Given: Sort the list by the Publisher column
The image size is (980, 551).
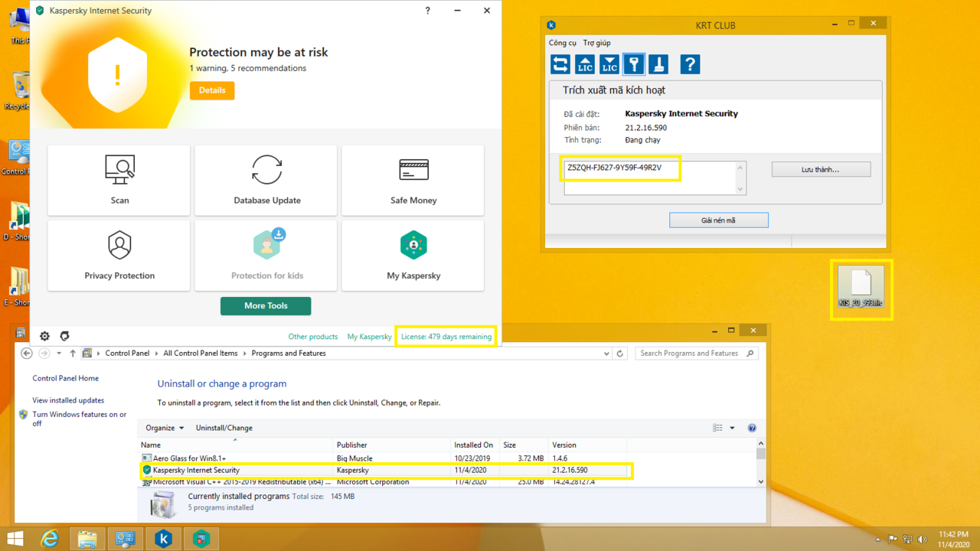Looking at the screenshot, I should tap(392, 445).
